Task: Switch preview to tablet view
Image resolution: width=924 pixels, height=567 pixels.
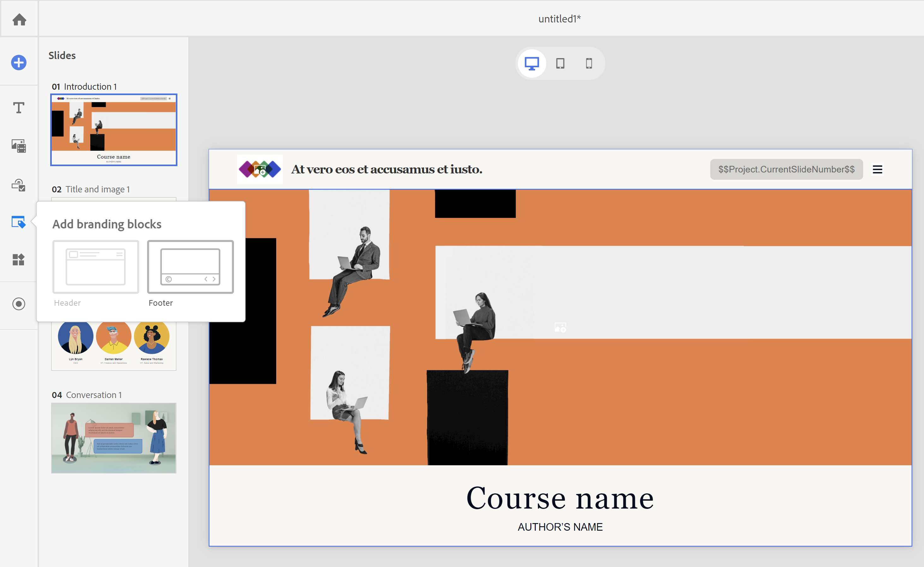Action: pyautogui.click(x=560, y=63)
